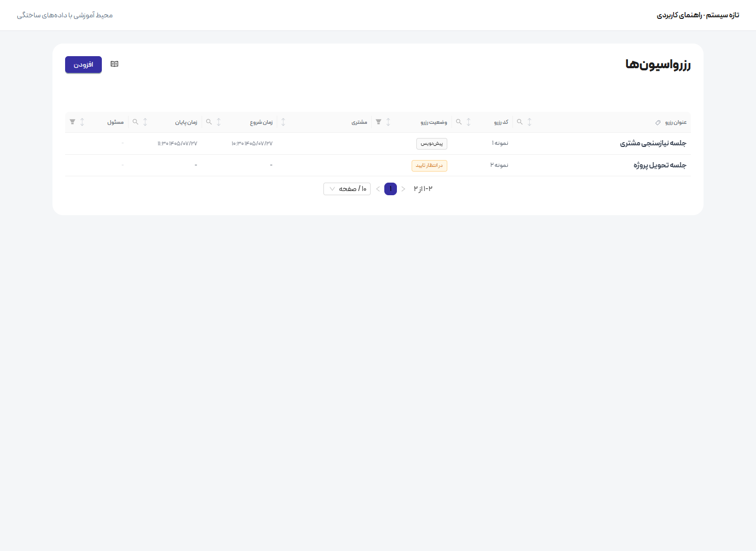Click start time ۱۰:۳۰ ۱۴۰۵/۰۷/۲۷ cell
756x551 pixels.
(252, 143)
